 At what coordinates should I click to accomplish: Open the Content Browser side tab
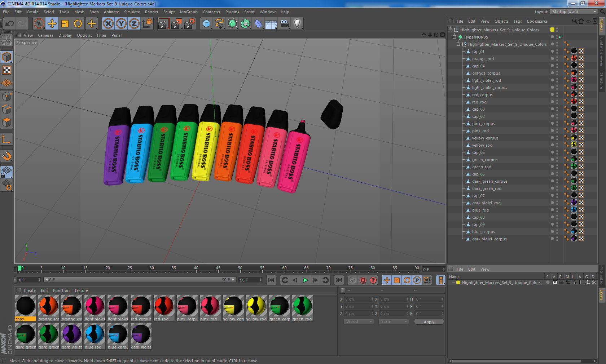pyautogui.click(x=602, y=51)
